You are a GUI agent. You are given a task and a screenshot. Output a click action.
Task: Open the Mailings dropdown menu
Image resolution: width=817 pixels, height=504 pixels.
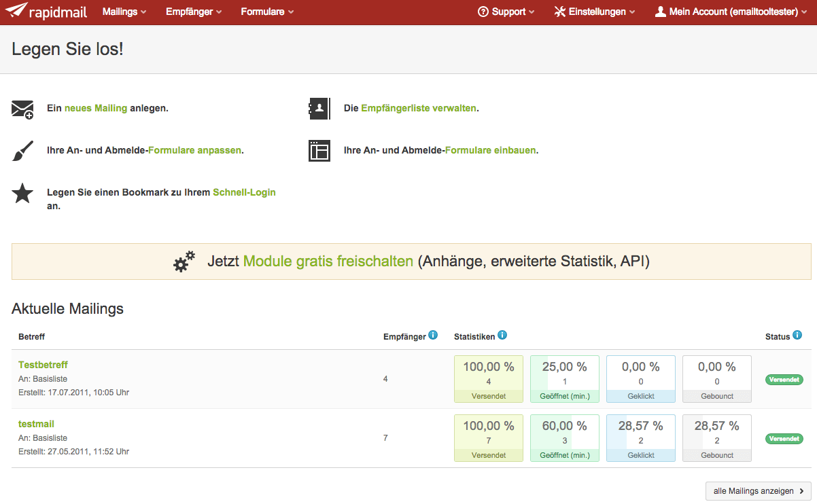pos(124,12)
